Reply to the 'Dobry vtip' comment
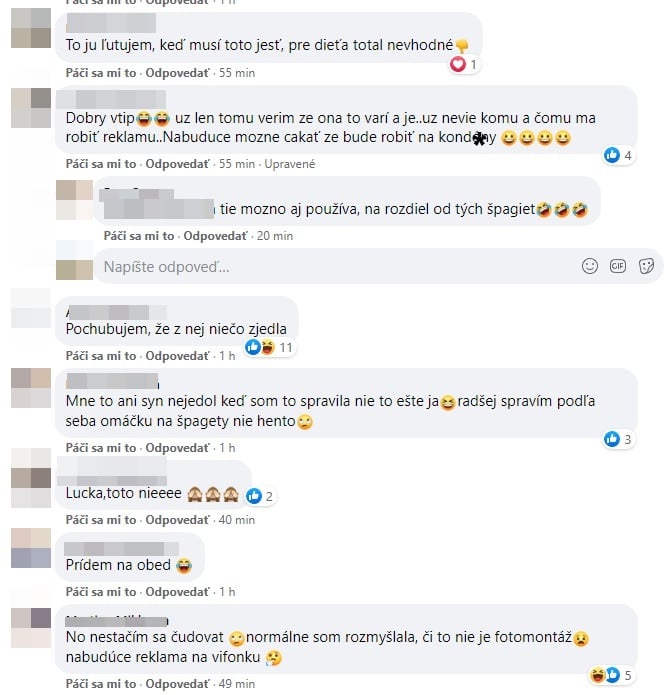Screen dimensions: 670x695 [x=177, y=164]
